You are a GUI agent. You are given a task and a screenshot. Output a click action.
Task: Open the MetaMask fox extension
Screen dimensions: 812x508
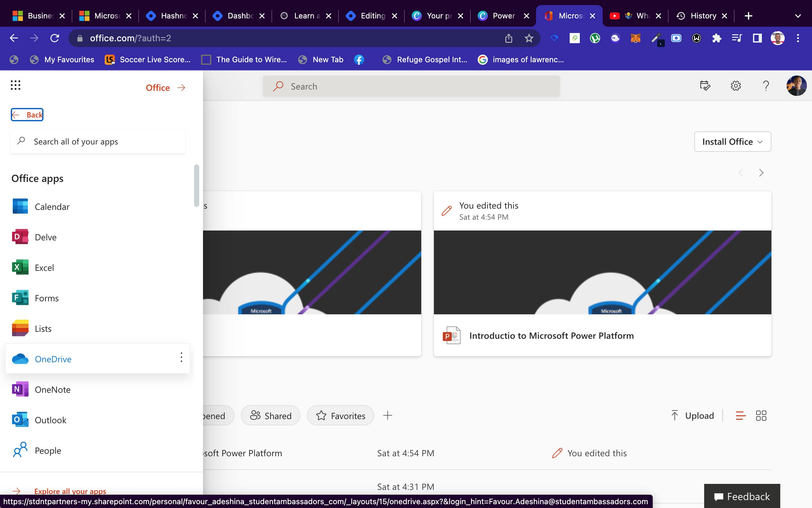pyautogui.click(x=635, y=38)
